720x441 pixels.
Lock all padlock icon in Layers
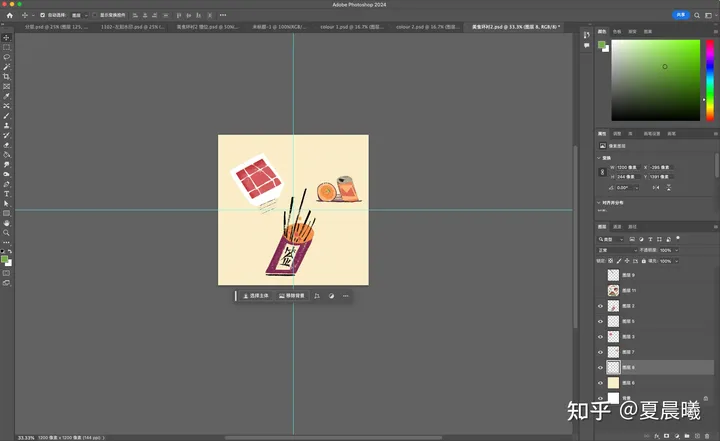pyautogui.click(x=644, y=261)
